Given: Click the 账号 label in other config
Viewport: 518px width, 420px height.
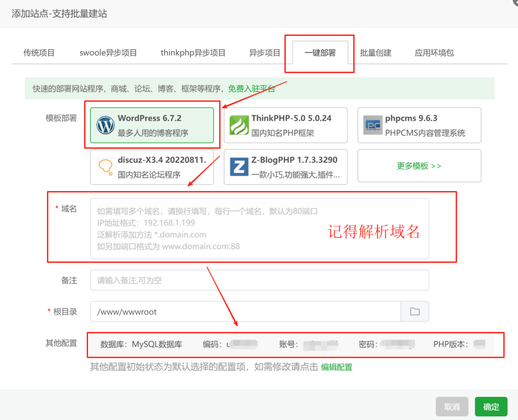Looking at the screenshot, I should [x=288, y=344].
